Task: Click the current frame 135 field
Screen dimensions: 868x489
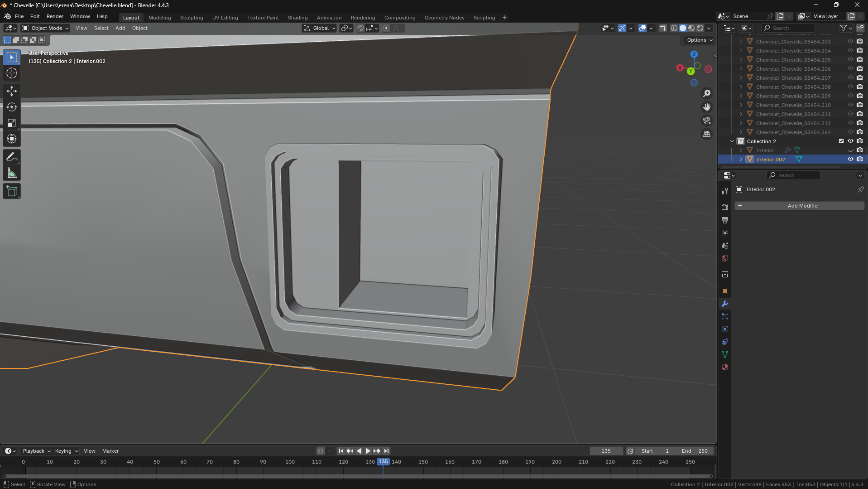Action: click(606, 451)
